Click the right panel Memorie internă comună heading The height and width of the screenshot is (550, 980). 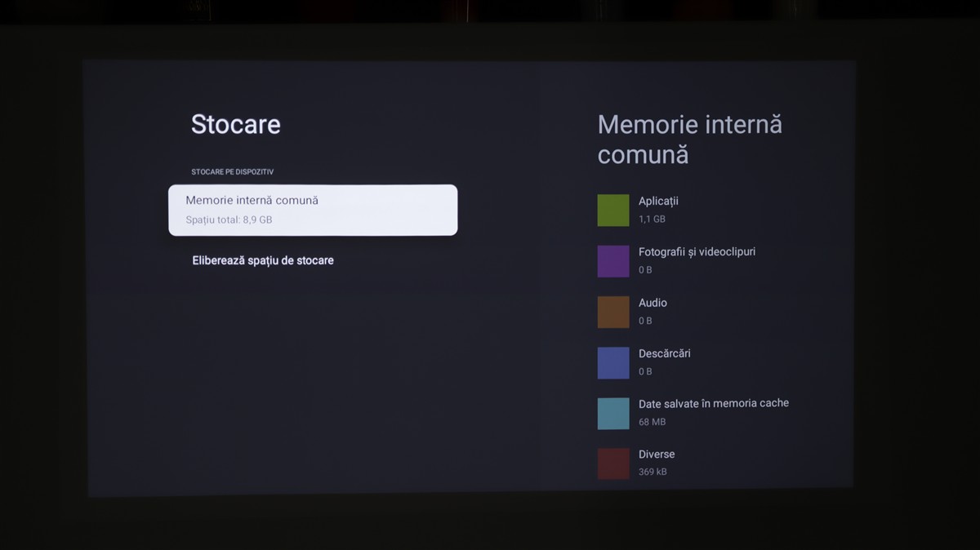tap(689, 140)
